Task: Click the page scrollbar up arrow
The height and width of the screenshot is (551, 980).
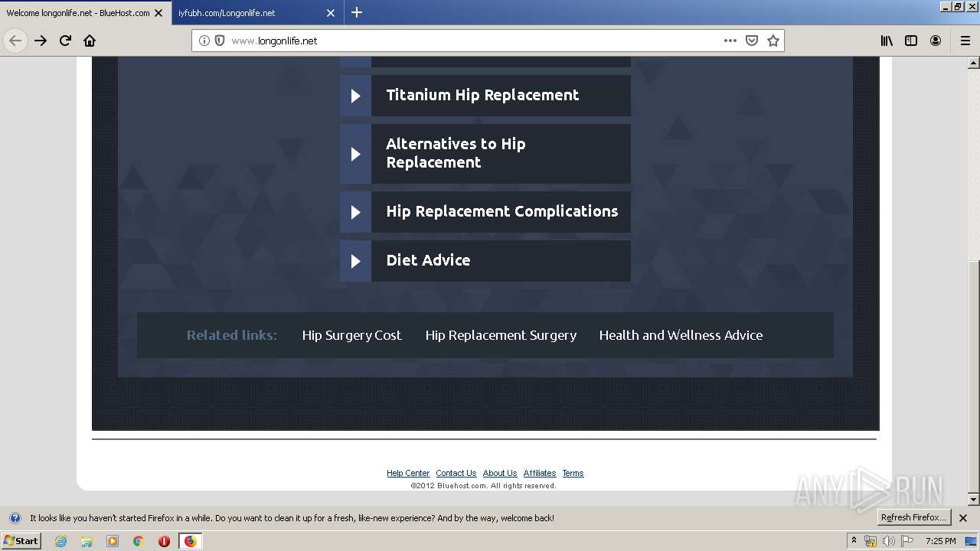Action: 974,62
